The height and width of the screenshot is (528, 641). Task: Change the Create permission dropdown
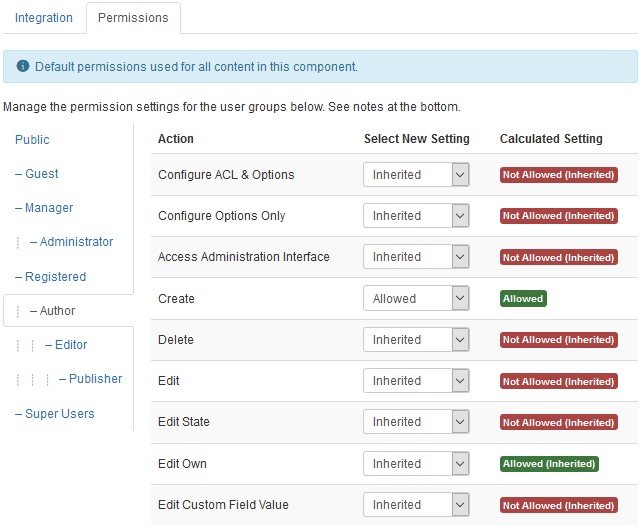[x=415, y=298]
